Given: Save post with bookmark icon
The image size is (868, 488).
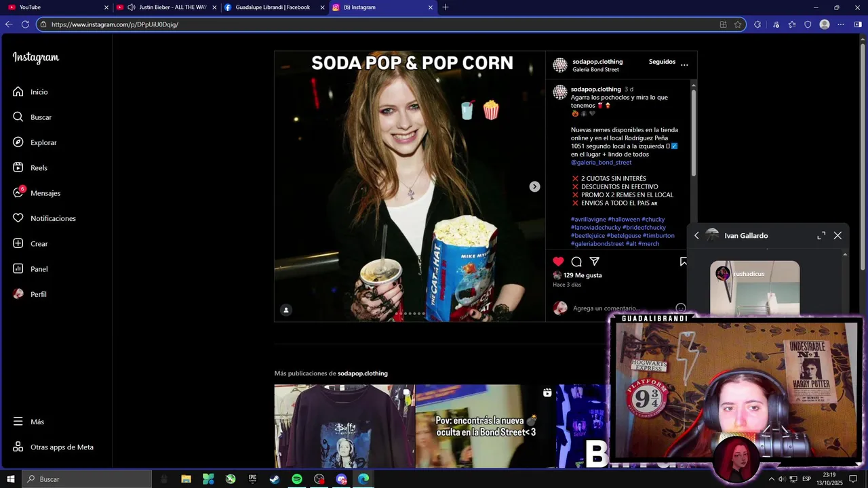Looking at the screenshot, I should click(x=684, y=262).
